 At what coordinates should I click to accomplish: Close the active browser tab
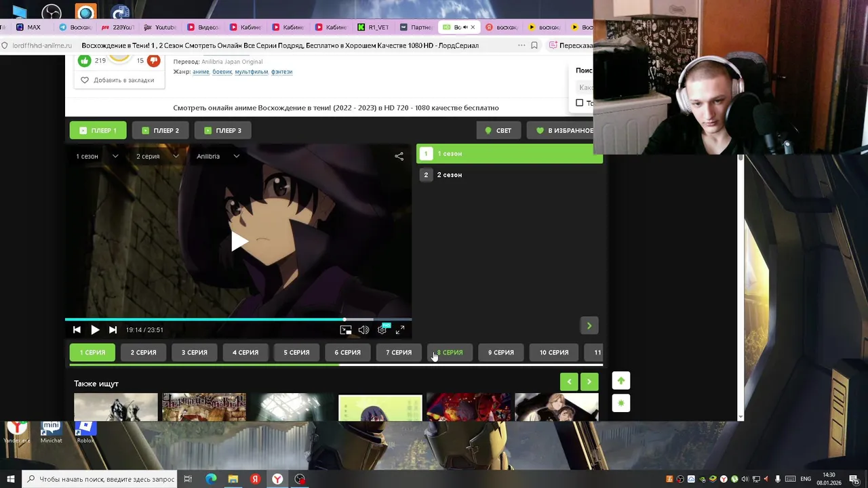coord(473,27)
